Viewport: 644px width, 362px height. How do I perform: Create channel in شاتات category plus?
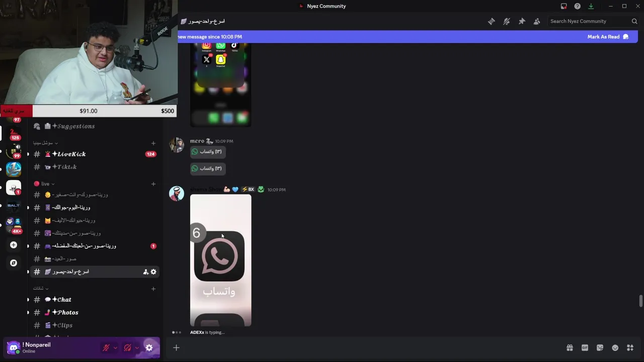153,289
